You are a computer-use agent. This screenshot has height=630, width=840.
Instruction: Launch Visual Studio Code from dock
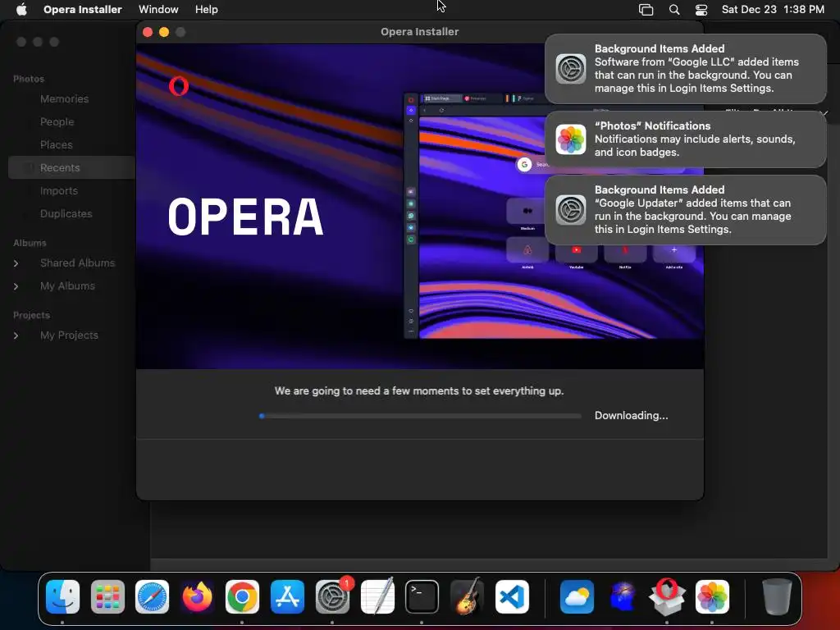[512, 597]
